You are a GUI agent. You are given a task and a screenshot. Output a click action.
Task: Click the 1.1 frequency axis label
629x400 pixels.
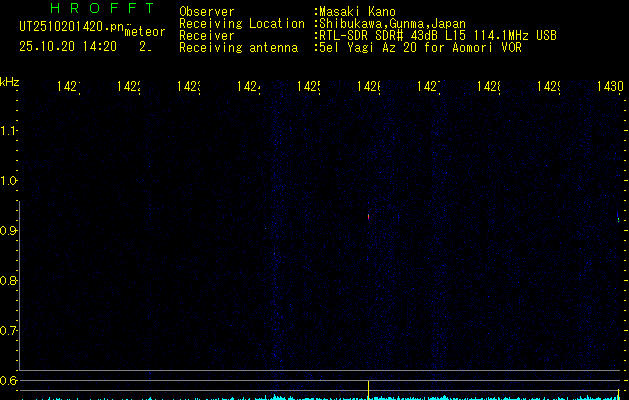pos(8,131)
